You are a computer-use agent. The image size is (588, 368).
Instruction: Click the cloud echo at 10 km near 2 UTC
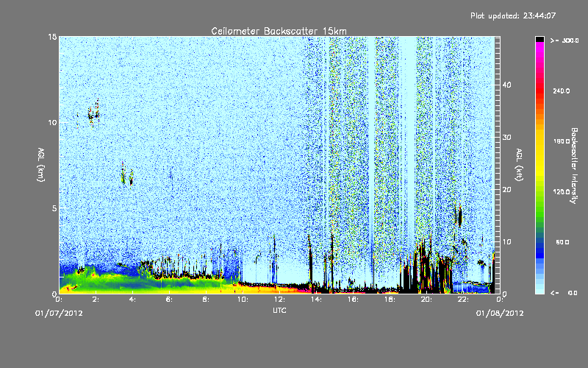[94, 114]
